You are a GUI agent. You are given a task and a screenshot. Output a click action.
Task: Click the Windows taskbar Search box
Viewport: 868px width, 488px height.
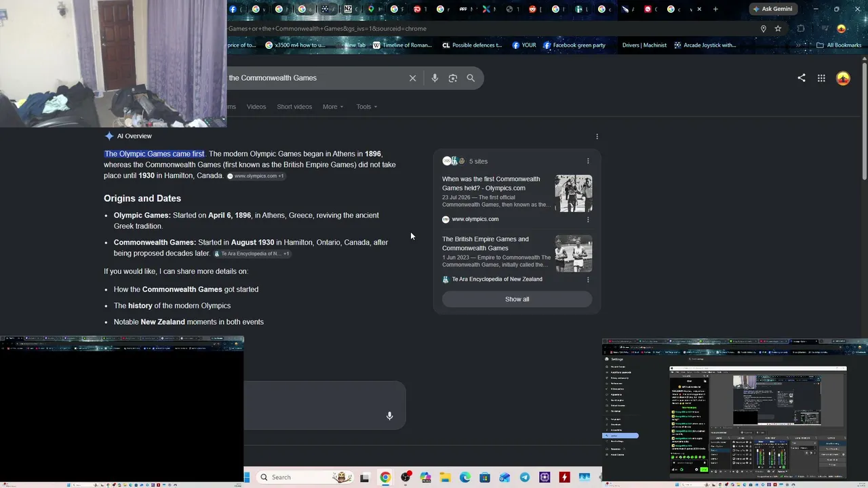(304, 477)
